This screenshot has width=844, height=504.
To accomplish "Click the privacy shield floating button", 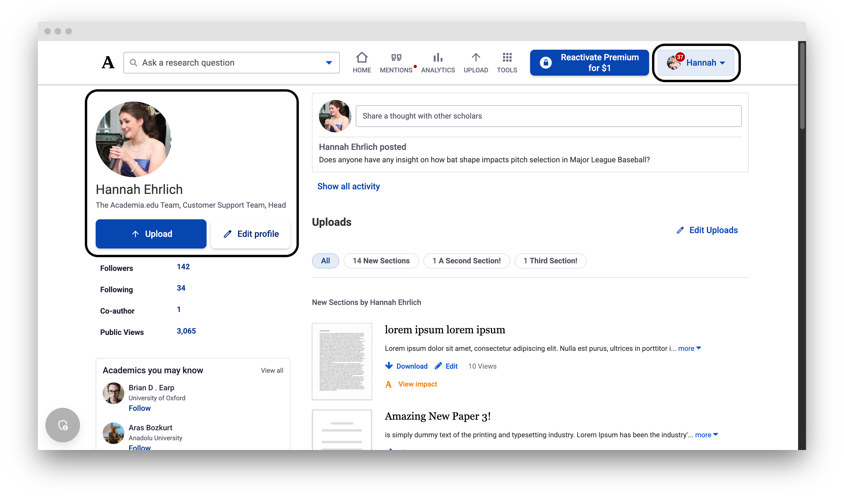I will [x=62, y=425].
